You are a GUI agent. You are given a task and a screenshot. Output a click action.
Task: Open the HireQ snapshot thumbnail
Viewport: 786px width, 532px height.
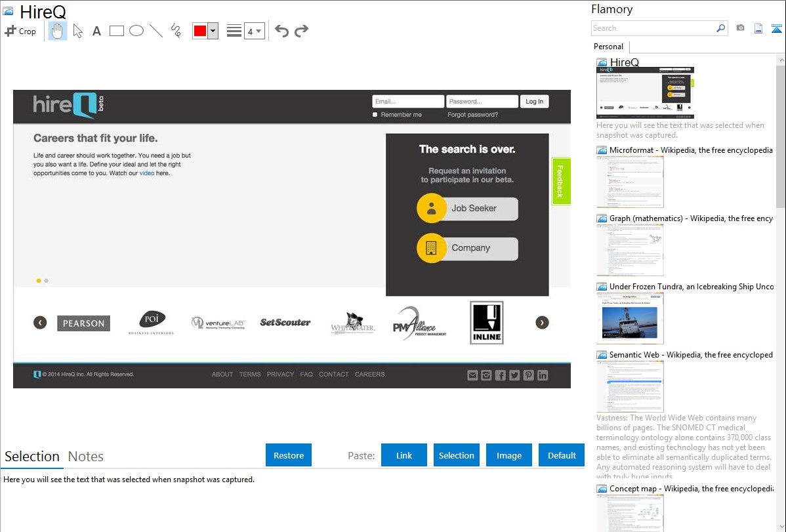[x=645, y=92]
